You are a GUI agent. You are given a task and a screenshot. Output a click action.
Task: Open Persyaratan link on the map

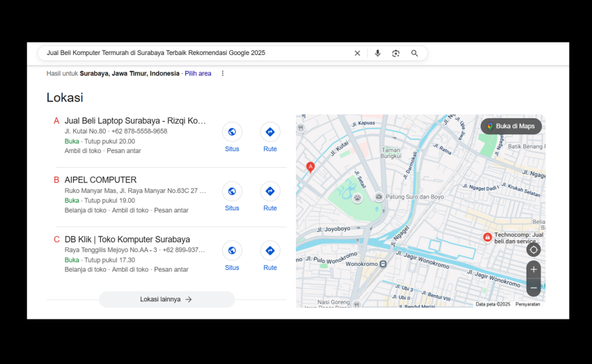pos(527,304)
